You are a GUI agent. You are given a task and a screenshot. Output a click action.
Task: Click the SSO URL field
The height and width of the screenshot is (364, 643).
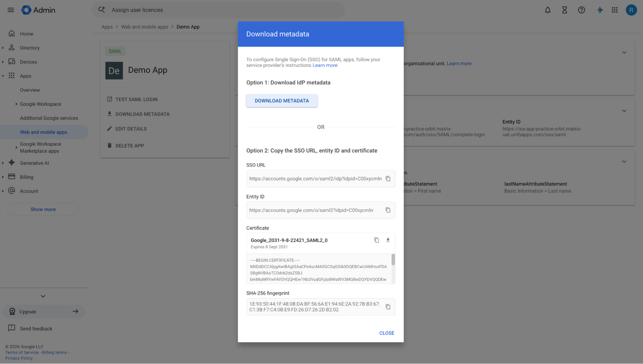tap(321, 179)
